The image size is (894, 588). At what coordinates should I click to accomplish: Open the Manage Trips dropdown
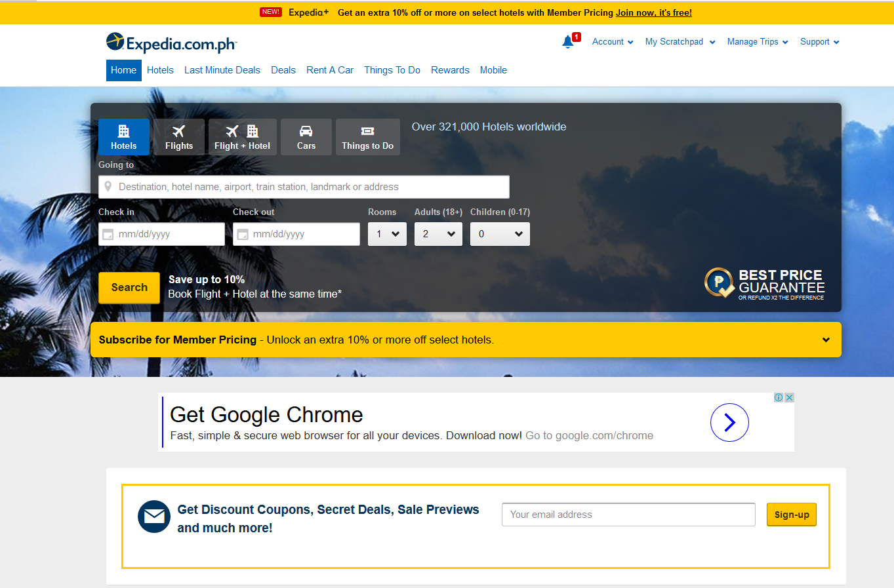758,42
